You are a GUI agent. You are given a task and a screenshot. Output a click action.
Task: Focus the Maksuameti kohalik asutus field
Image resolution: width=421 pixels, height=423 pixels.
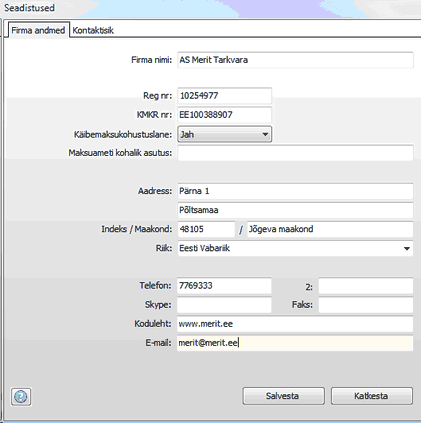click(295, 153)
